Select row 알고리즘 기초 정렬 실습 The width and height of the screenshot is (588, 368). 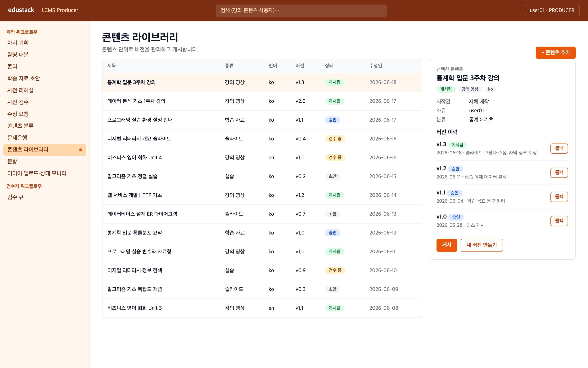[x=262, y=176]
